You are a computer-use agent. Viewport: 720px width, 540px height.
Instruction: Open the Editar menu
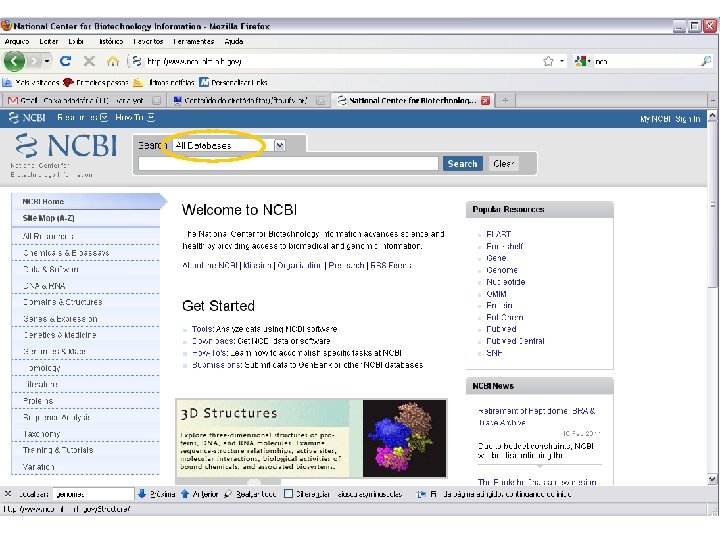coord(49,41)
